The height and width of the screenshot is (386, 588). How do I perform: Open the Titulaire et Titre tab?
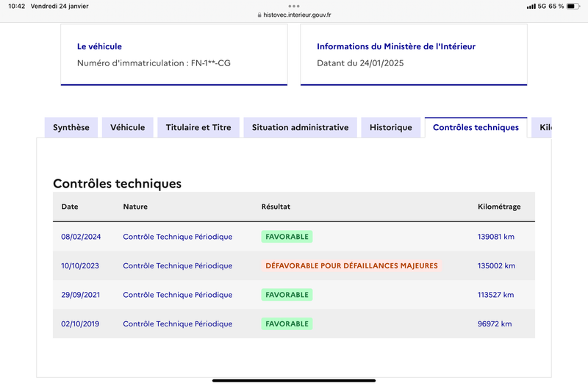coord(198,127)
